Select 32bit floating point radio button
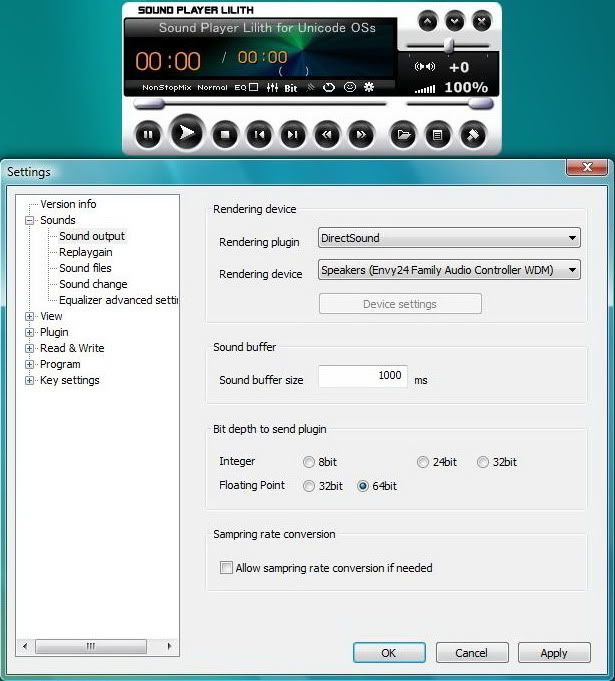The width and height of the screenshot is (615, 681). tap(308, 486)
